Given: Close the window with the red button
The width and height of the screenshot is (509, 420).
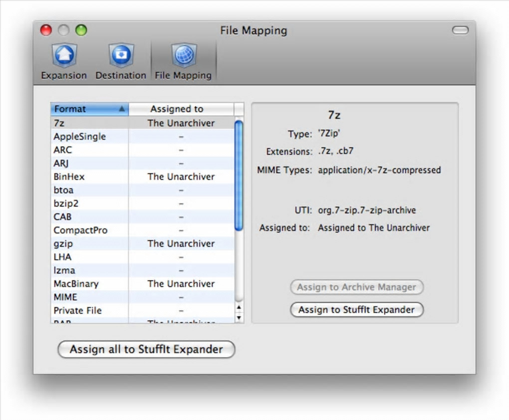Looking at the screenshot, I should [x=46, y=30].
